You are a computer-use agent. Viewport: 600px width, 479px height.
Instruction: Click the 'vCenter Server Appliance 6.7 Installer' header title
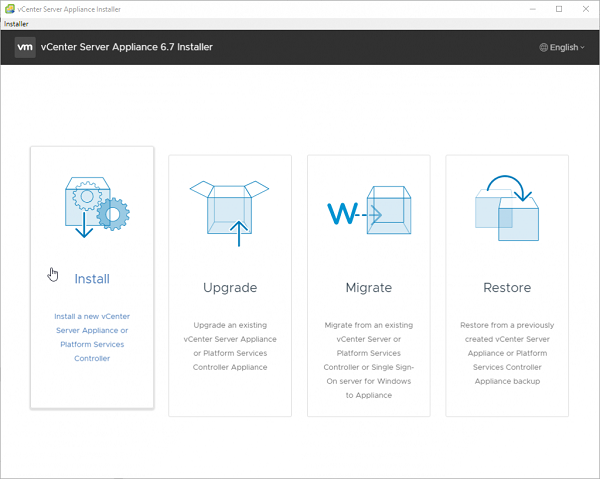[127, 47]
